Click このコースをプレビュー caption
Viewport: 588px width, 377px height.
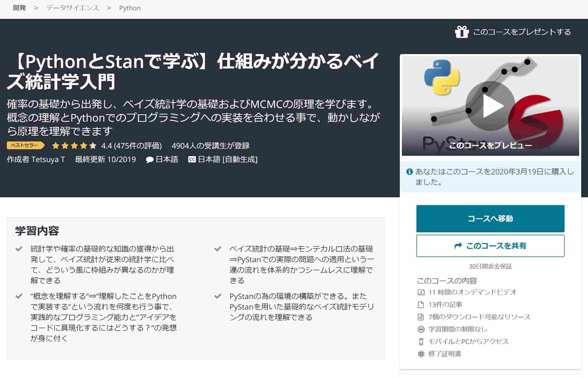tap(490, 145)
